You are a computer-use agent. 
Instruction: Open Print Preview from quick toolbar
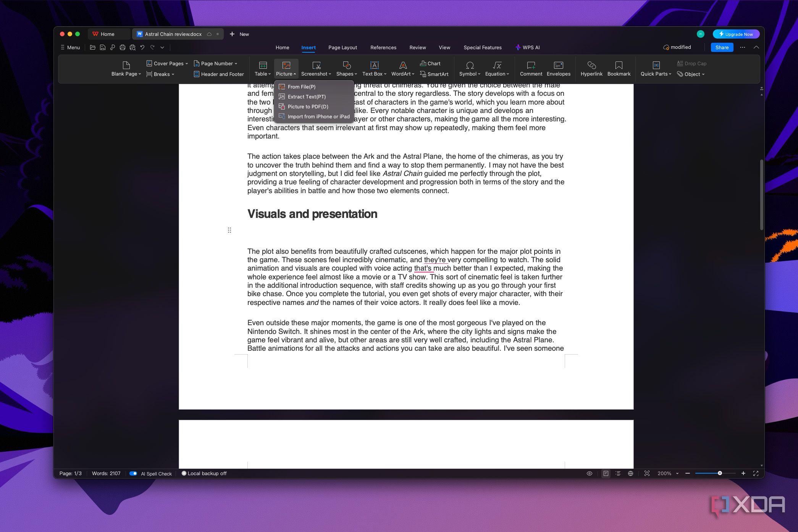132,47
